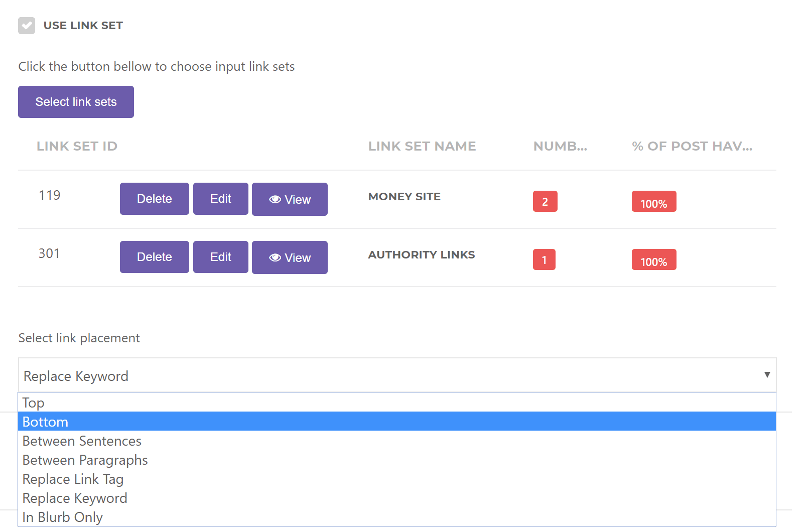The image size is (810, 532).
Task: Collapse the link placement dropdown arrow
Action: 766,375
